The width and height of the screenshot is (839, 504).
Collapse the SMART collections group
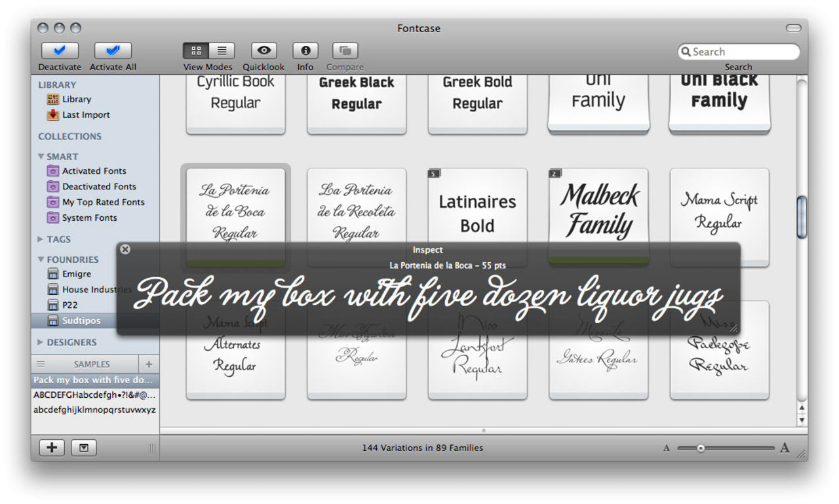41,157
